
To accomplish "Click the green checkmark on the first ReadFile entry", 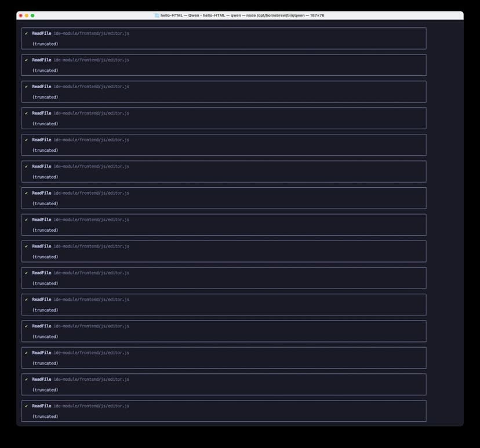I will (27, 33).
